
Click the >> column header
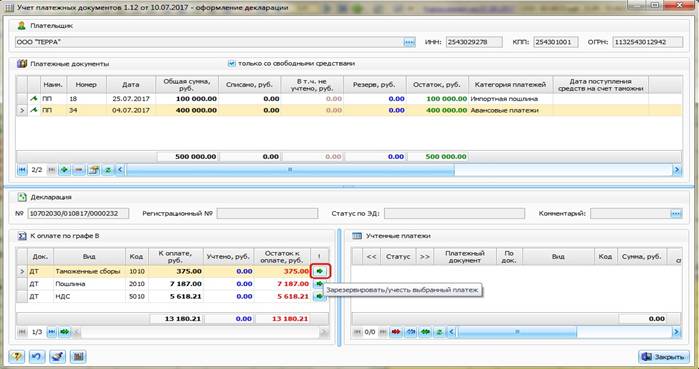424,257
